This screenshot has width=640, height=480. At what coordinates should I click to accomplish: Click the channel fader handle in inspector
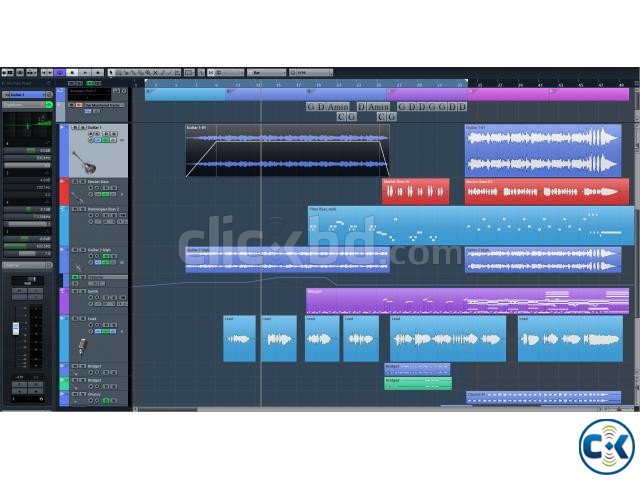point(16,328)
